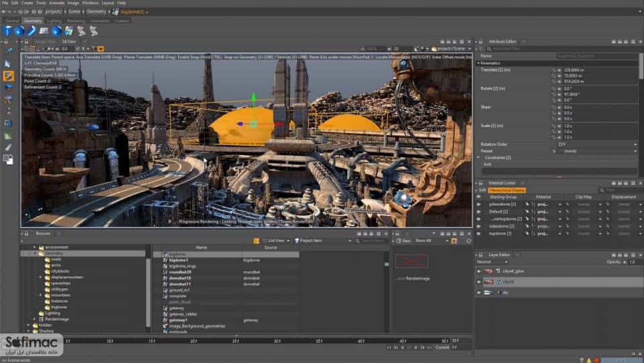644x363 pixels.
Task: Click Edit in Material Linker
Action: (x=482, y=190)
